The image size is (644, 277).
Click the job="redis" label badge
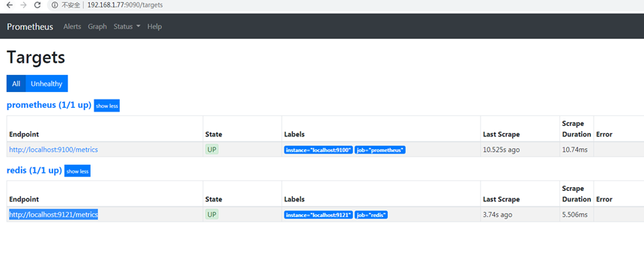tap(371, 215)
